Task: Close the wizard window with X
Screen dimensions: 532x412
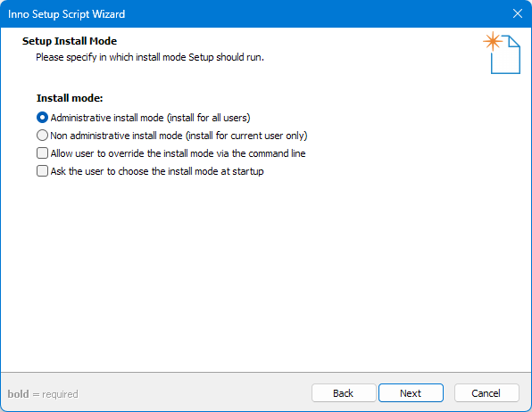Action: 518,13
